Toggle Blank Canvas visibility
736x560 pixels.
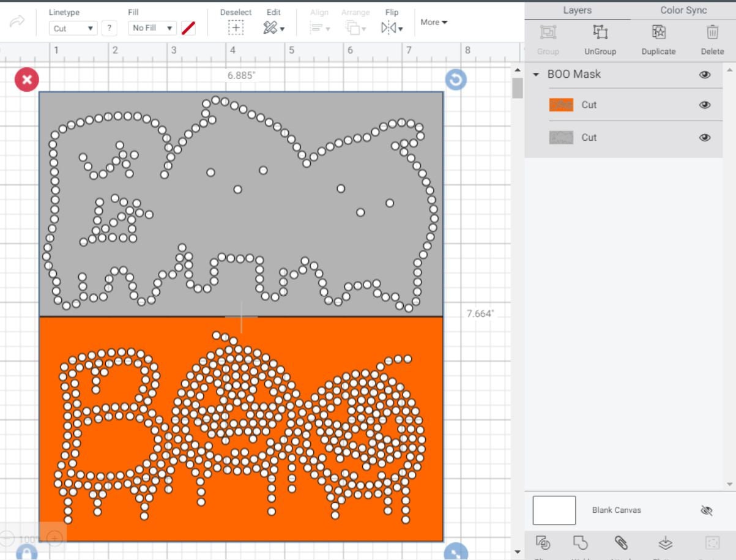pyautogui.click(x=705, y=510)
